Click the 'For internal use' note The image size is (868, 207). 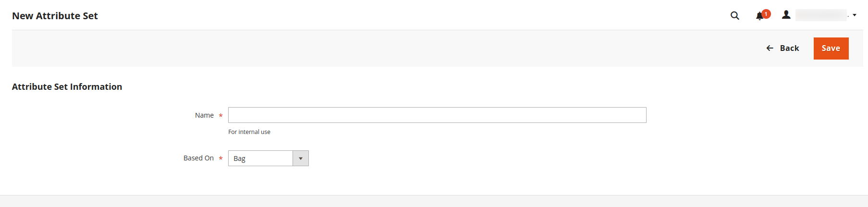(249, 132)
